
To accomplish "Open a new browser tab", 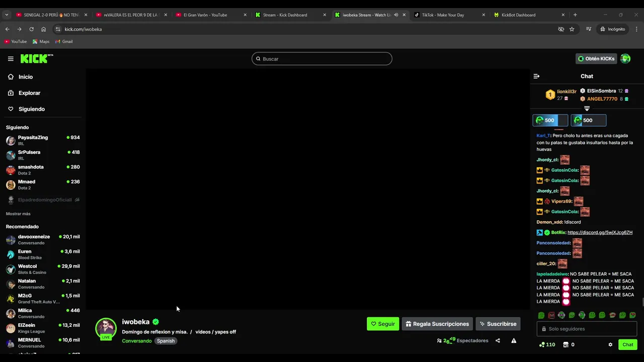I will click(575, 15).
